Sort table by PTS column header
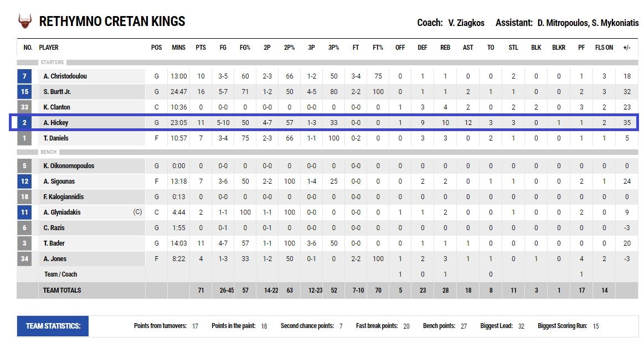This screenshot has width=644, height=343. (201, 48)
